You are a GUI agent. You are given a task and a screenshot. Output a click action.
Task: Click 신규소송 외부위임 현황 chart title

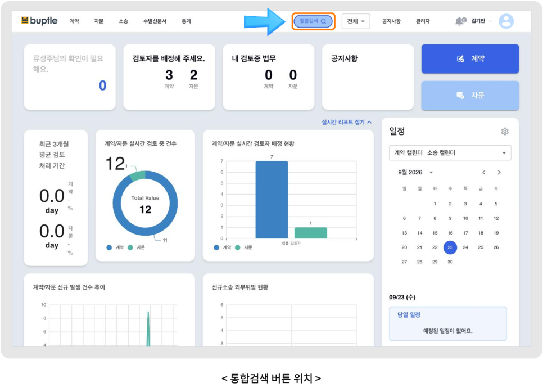pyautogui.click(x=239, y=287)
